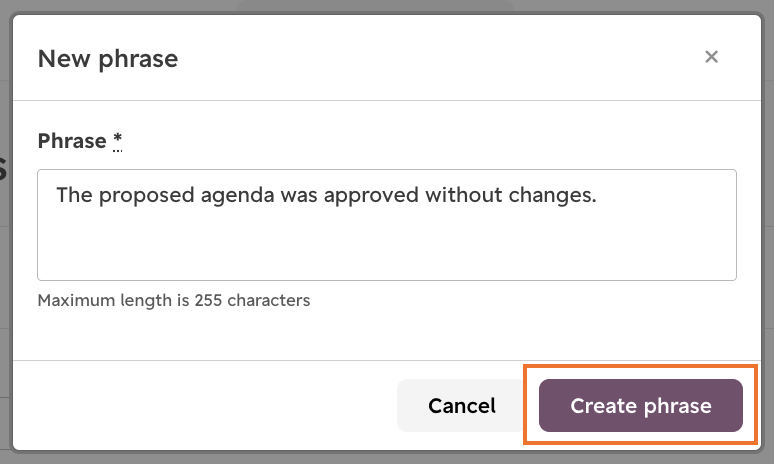Viewport: 774px width, 464px height.
Task: Click the word 'proposed' in the phrase field
Action: pyautogui.click(x=147, y=195)
